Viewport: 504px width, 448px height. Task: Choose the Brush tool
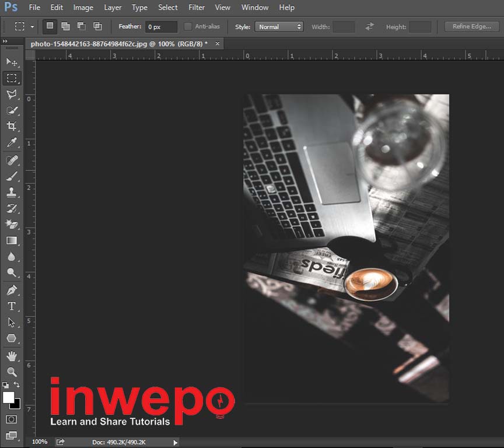tap(11, 176)
